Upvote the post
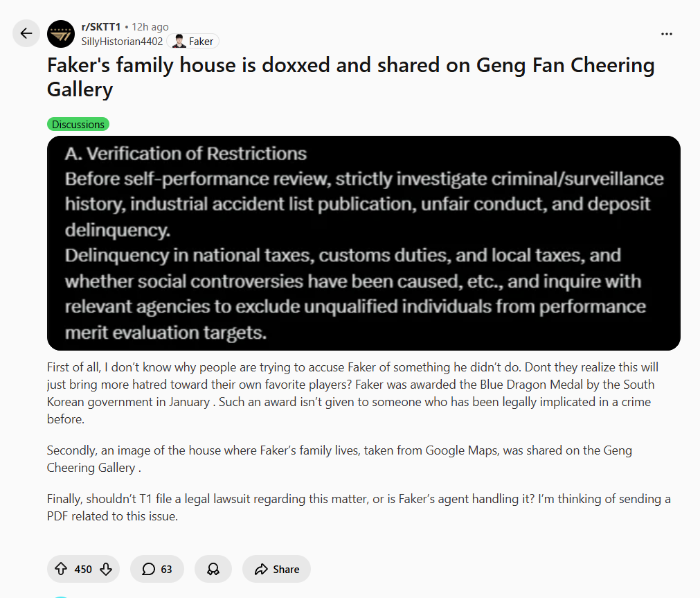This screenshot has height=598, width=700. click(62, 569)
